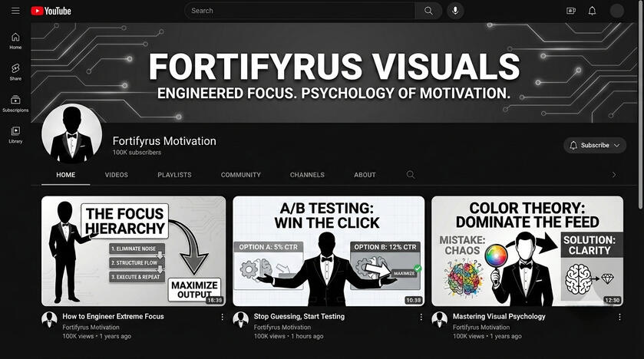Click in the Search input field
Viewport: 644px width, 359px height.
pos(299,11)
